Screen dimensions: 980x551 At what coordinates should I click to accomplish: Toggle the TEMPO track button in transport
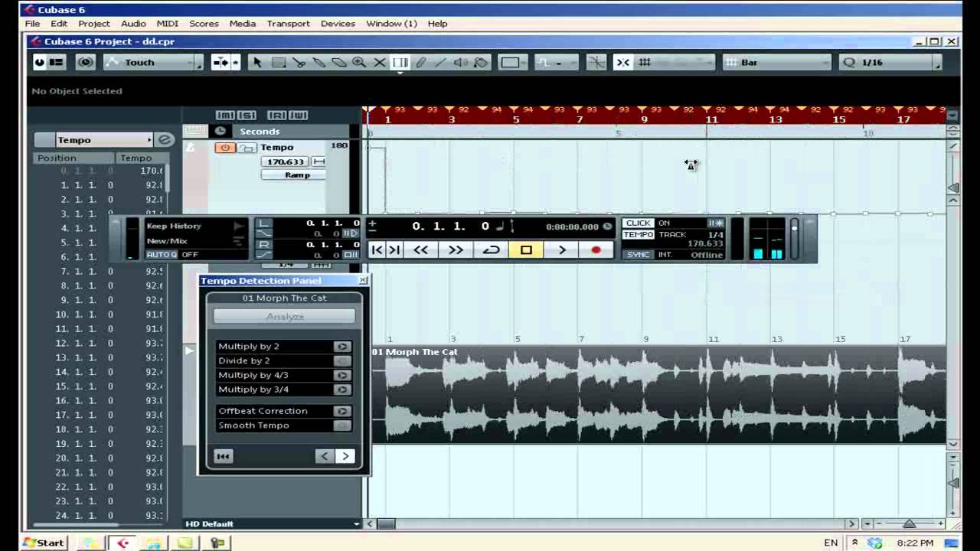pos(639,235)
